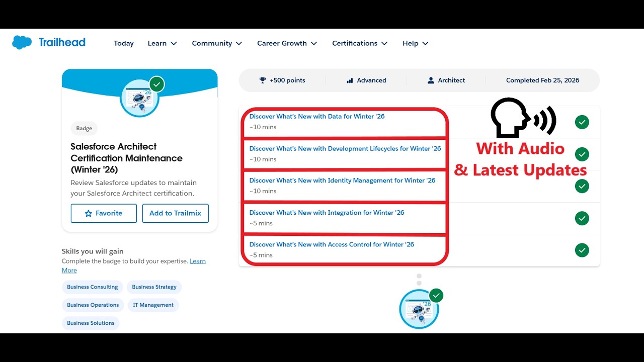644x362 pixels.
Task: Click the Favorite button
Action: pyautogui.click(x=104, y=213)
